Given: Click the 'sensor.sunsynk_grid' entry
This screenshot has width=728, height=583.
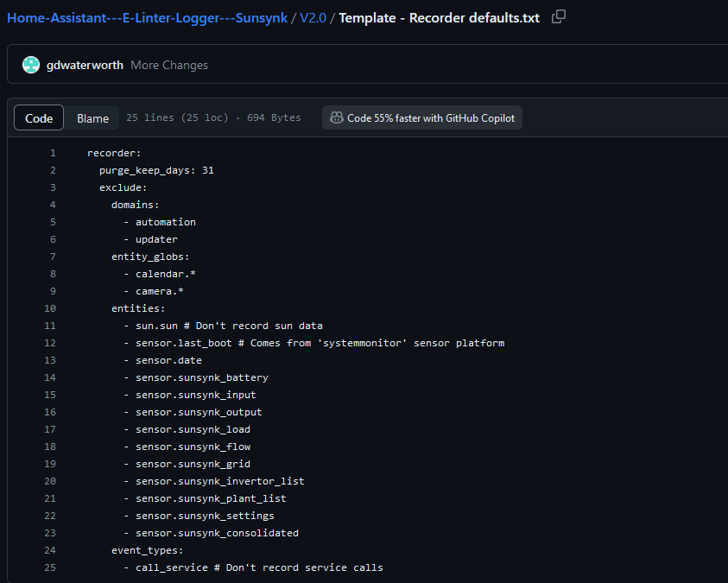Looking at the screenshot, I should pos(187,464).
